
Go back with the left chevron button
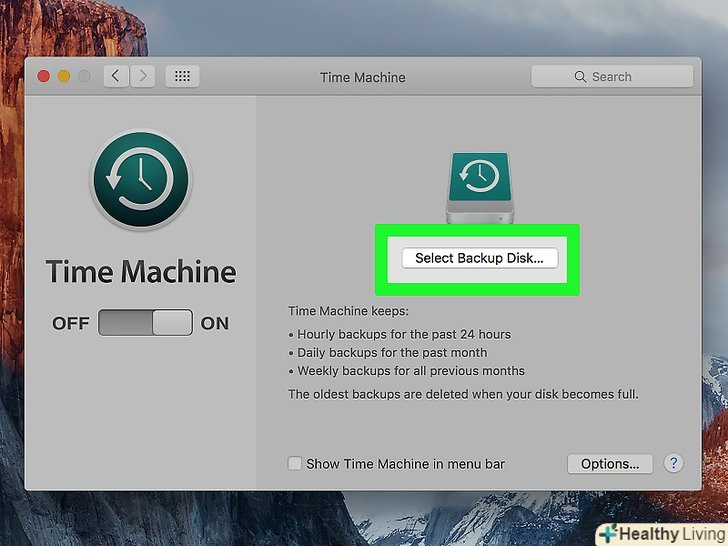click(x=116, y=76)
